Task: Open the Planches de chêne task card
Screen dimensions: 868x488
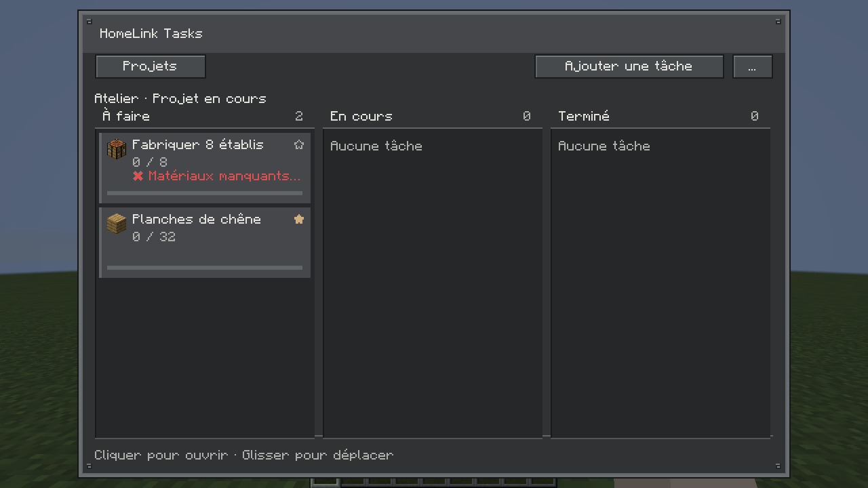Action: [205, 243]
